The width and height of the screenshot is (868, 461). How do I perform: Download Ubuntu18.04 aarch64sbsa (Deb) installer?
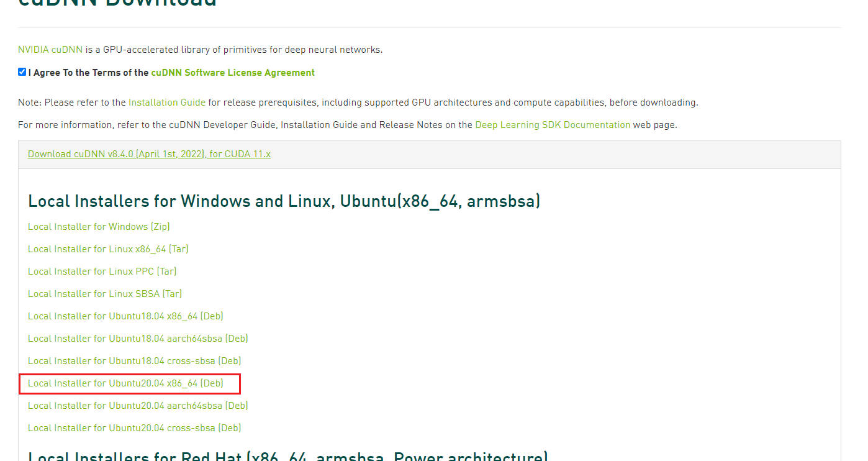(138, 339)
